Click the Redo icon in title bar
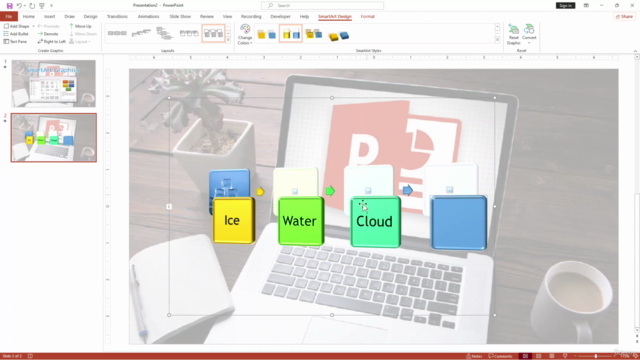 pos(32,6)
